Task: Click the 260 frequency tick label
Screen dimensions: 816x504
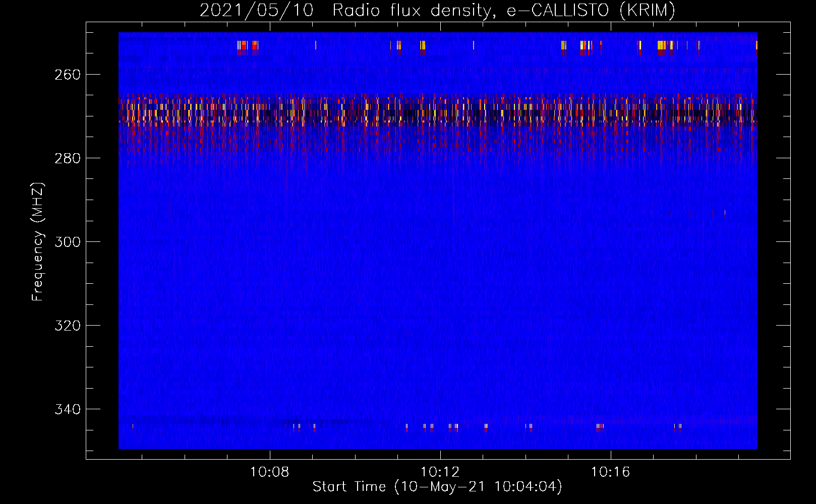Action: [67, 75]
